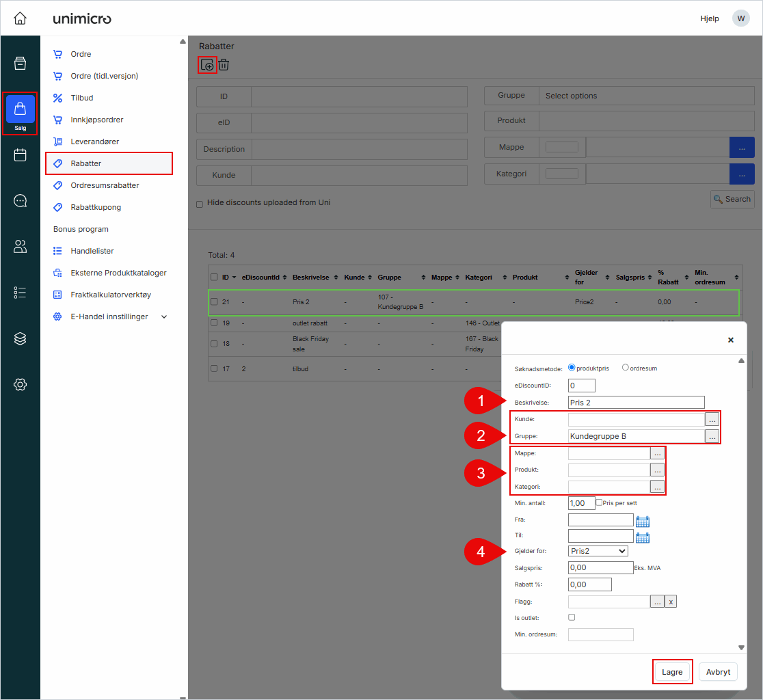The width and height of the screenshot is (763, 700).
Task: Open the Gruppe Select options dropdown
Action: point(646,96)
